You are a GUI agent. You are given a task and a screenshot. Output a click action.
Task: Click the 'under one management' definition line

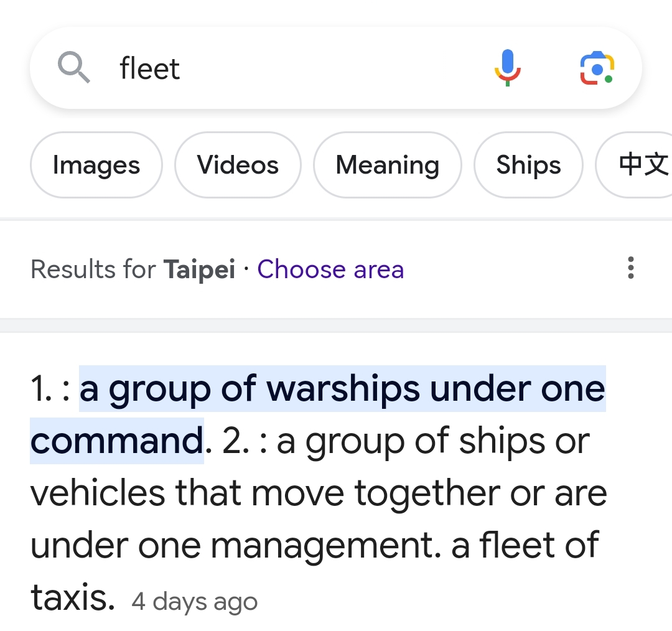(236, 545)
